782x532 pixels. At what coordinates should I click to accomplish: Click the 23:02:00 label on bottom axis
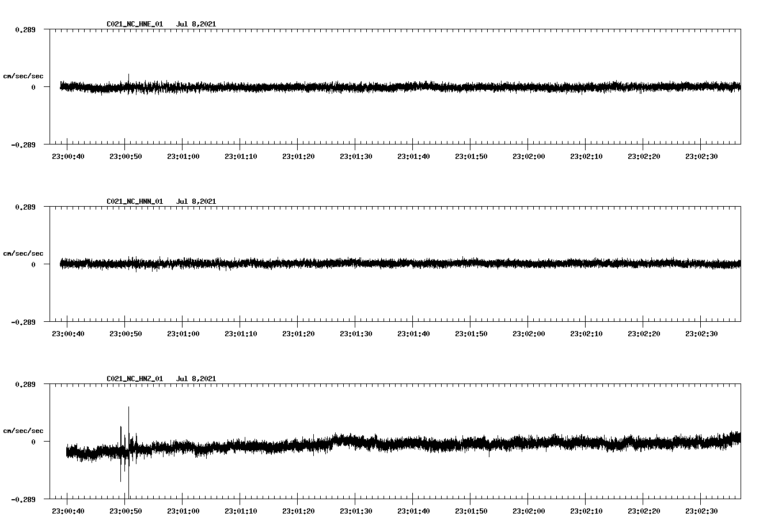click(x=529, y=510)
